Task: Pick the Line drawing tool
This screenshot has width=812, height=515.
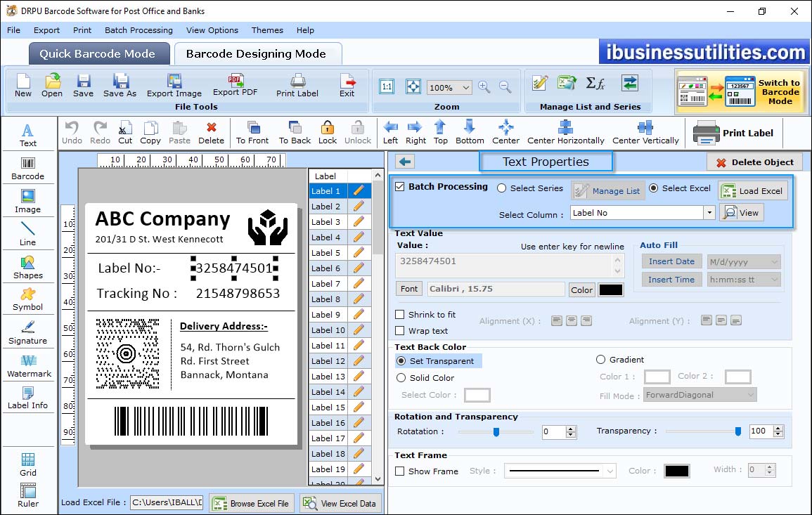Action: pos(28,235)
